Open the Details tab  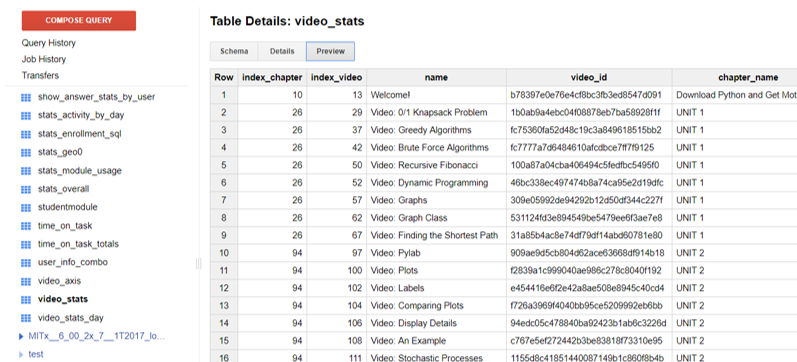point(282,51)
